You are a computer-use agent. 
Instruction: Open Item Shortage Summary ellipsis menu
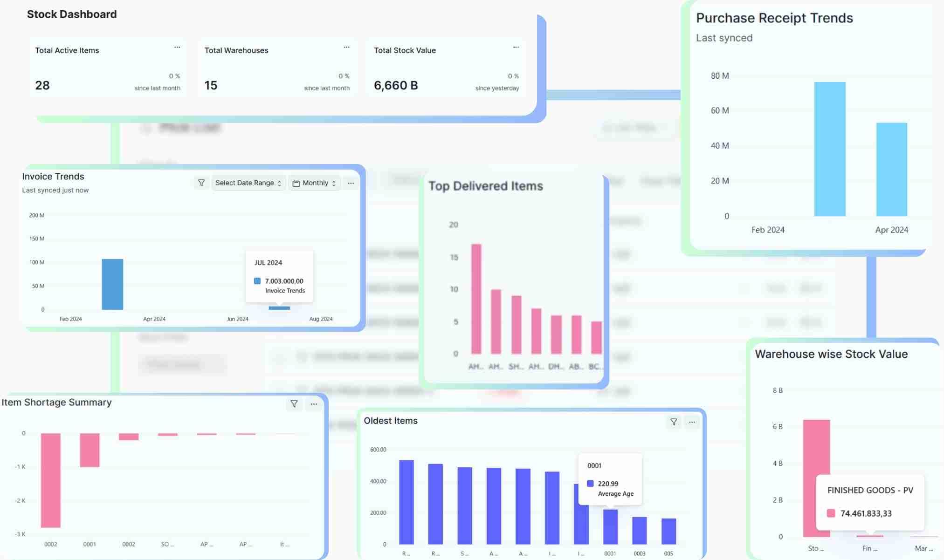tap(314, 404)
